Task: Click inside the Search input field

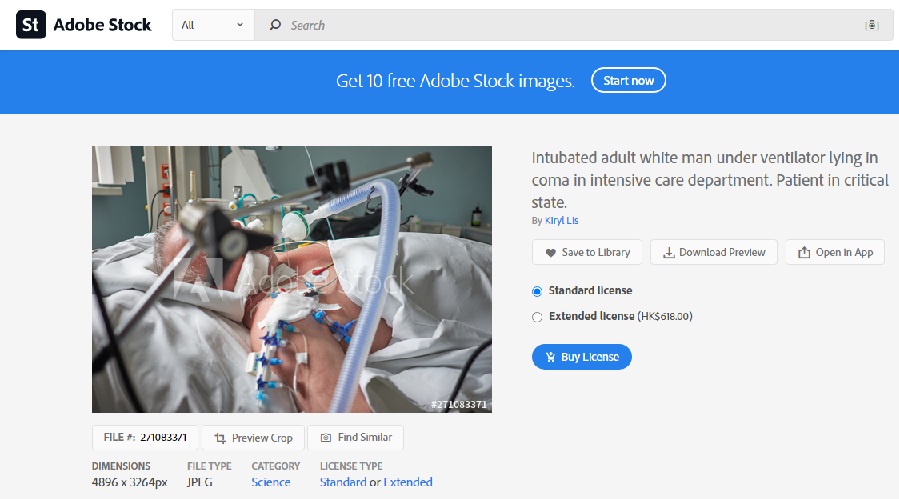Action: 573,25
